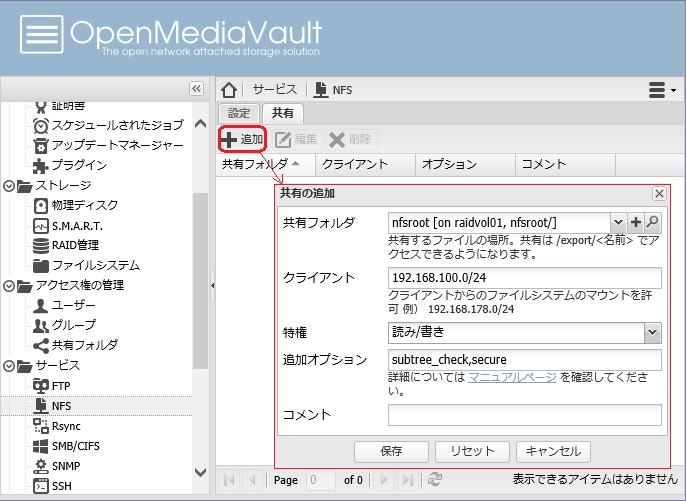Image resolution: width=686 pixels, height=501 pixels.
Task: Click the 共有フォルダ combo box field
Action: tap(499, 223)
